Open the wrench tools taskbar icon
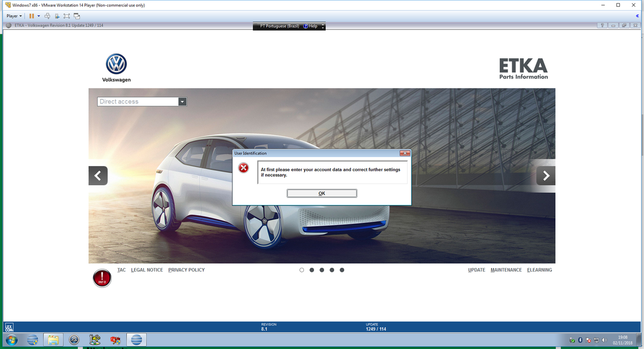Screen dimensions: 644x349 (x=95, y=340)
